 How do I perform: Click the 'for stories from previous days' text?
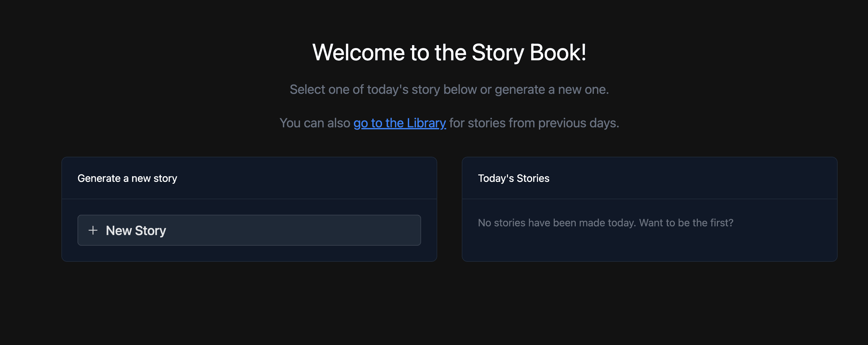coord(534,123)
